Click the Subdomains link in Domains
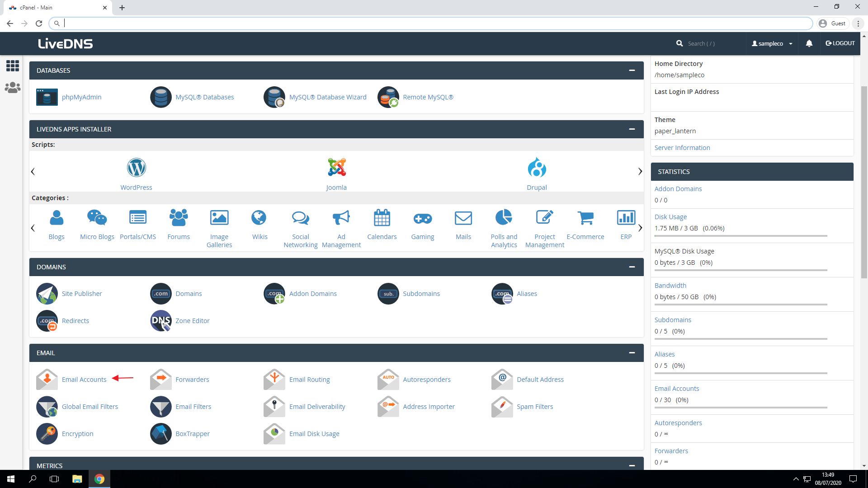The image size is (868, 488). click(421, 294)
